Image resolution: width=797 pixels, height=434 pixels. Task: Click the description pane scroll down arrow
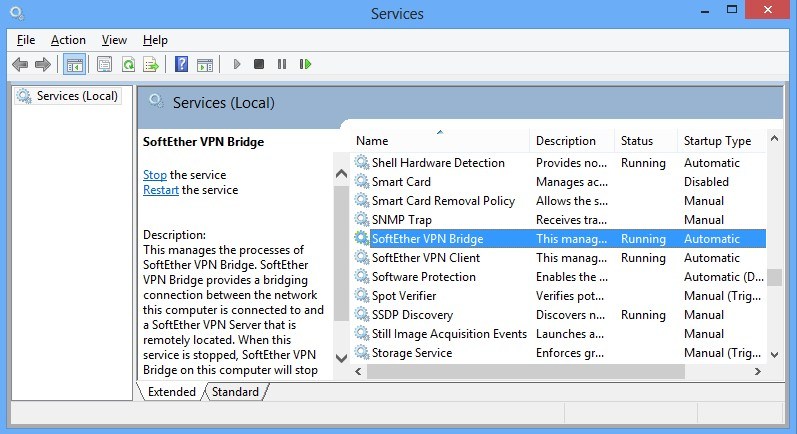340,357
